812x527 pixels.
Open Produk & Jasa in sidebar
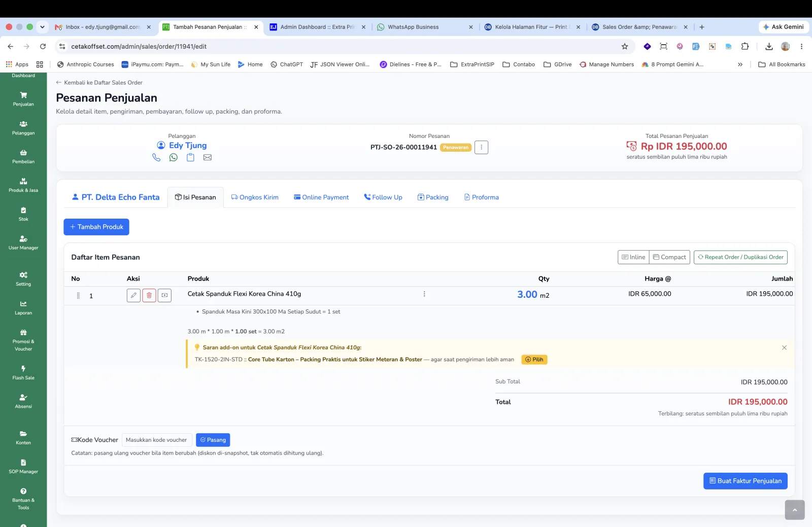tap(23, 185)
